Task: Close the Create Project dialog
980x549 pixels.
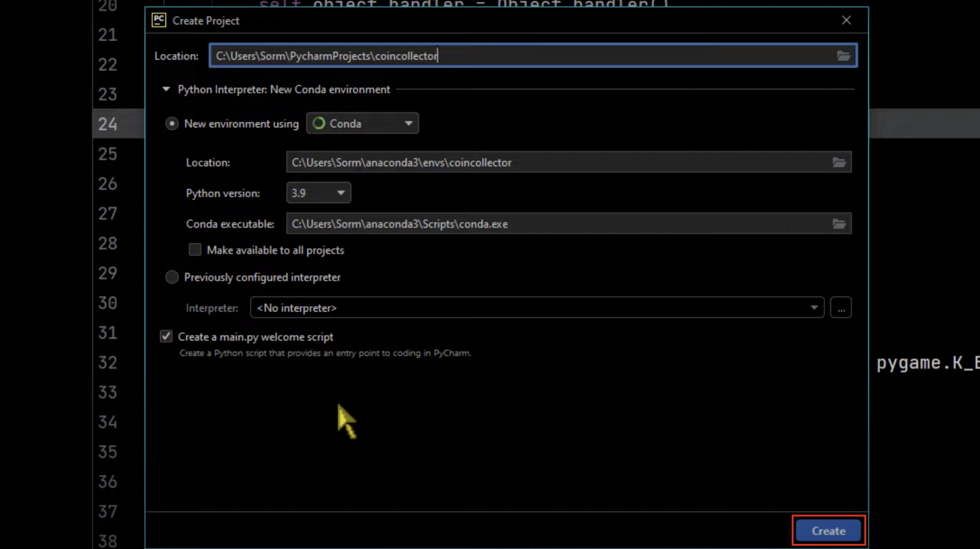Action: [x=846, y=20]
